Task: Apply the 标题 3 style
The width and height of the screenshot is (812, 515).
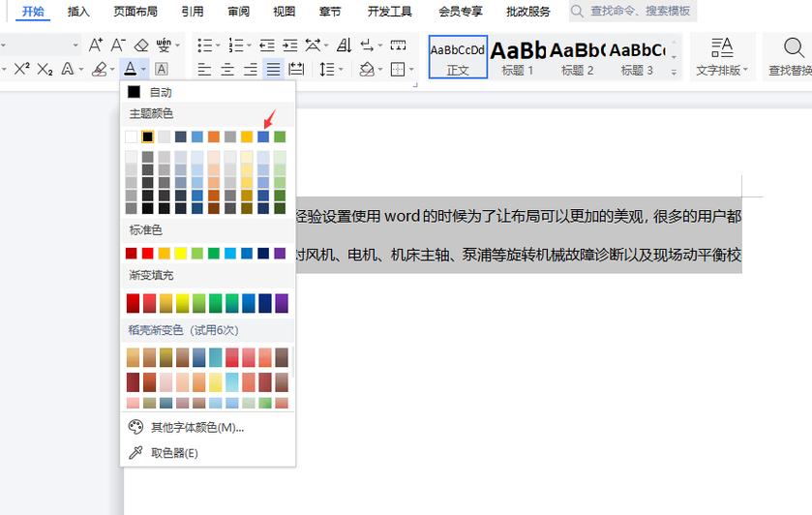Action: (x=637, y=57)
